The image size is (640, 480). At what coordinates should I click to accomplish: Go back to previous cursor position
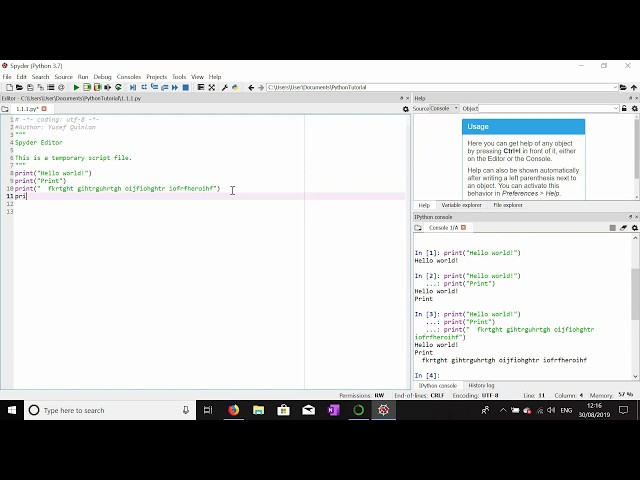tap(251, 87)
